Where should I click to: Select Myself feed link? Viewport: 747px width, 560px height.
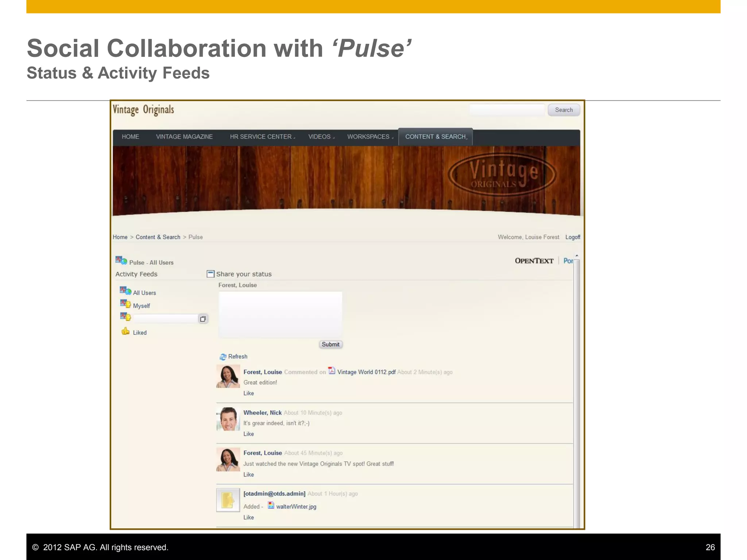click(142, 306)
